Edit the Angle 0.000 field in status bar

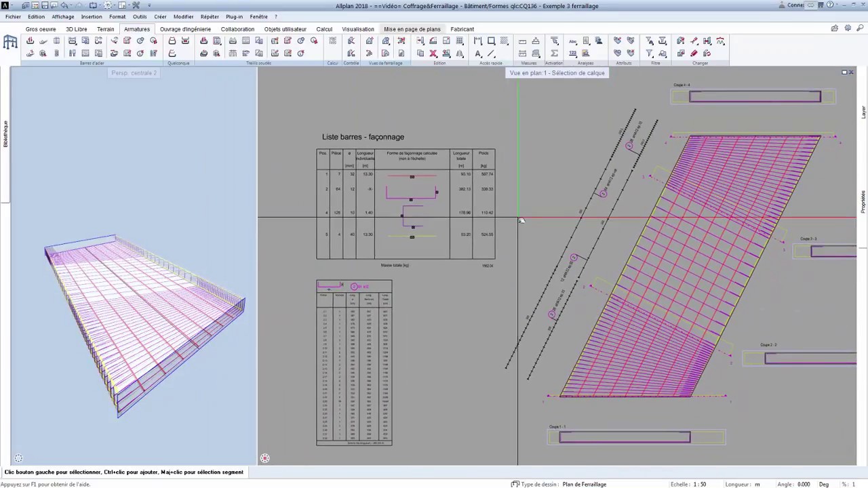pos(804,484)
